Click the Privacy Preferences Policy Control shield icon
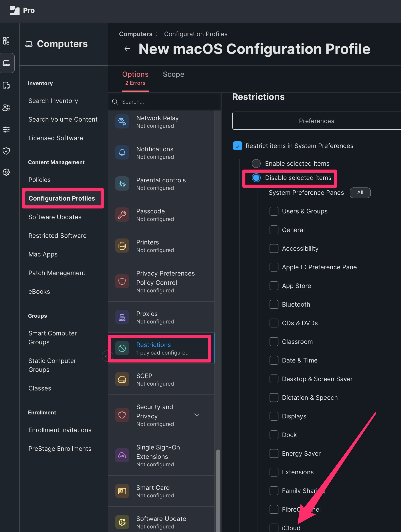This screenshot has height=532, width=401. (122, 281)
